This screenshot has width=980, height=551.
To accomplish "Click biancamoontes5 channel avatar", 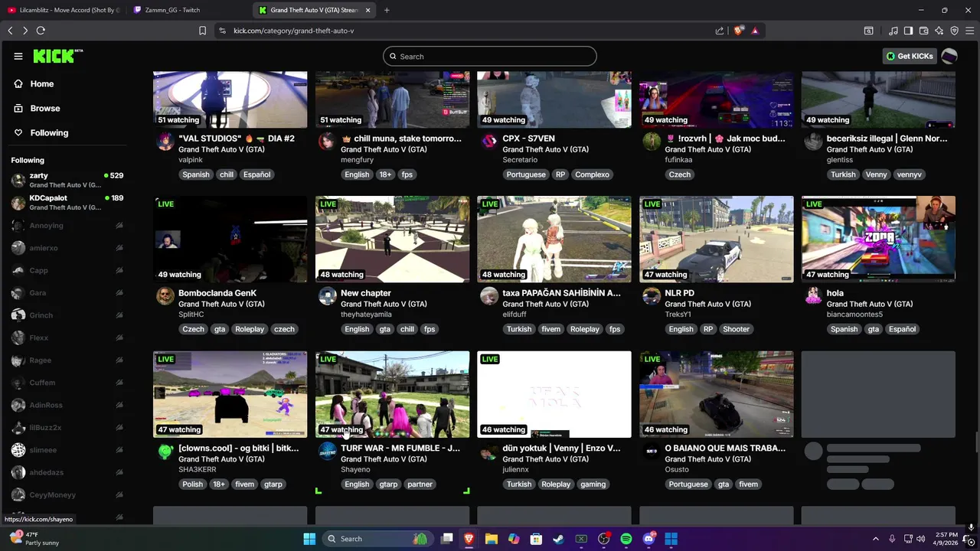I will coord(813,296).
